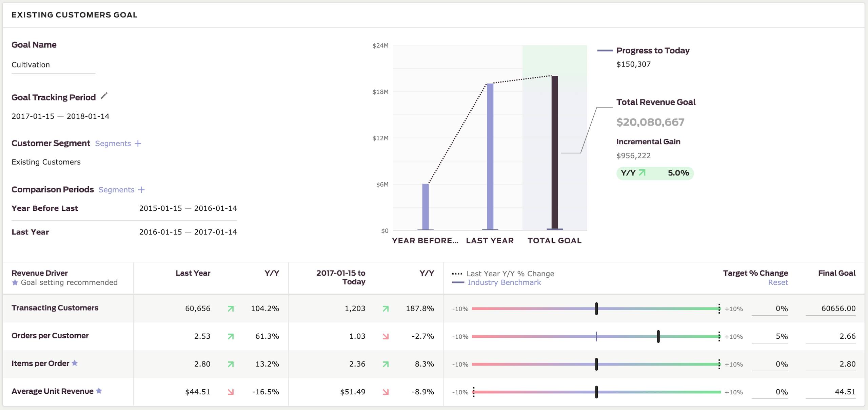Click the Last Year chart bar
This screenshot has height=410, width=868.
(490, 156)
